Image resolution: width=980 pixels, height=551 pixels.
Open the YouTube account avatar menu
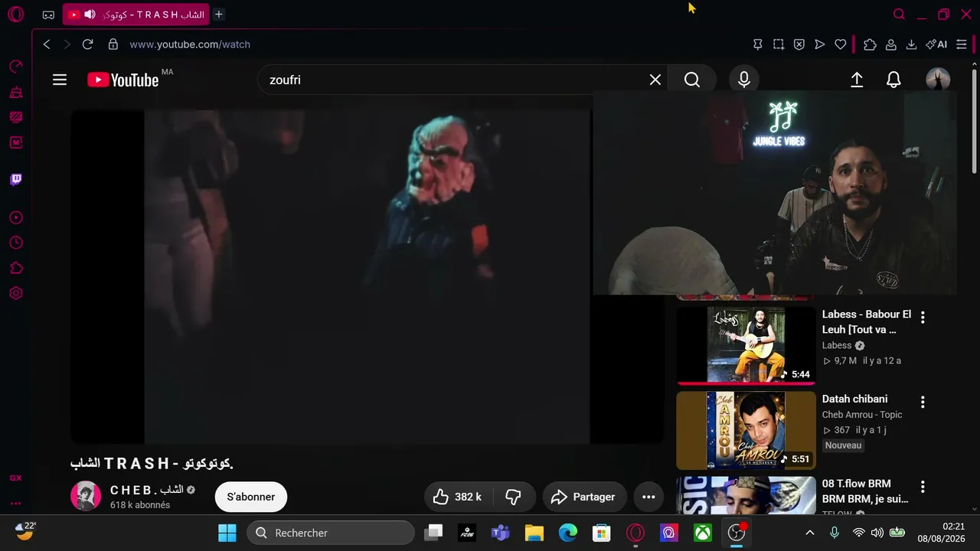[938, 80]
